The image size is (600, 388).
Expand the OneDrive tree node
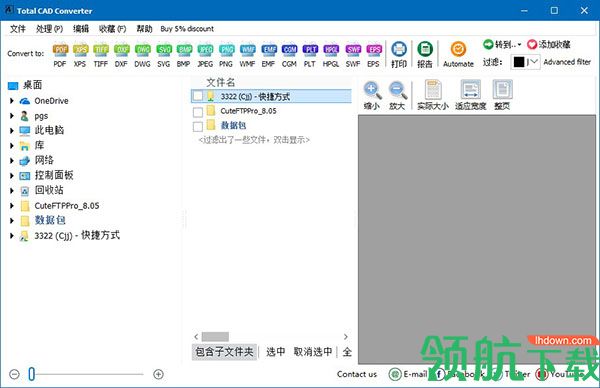tap(12, 101)
